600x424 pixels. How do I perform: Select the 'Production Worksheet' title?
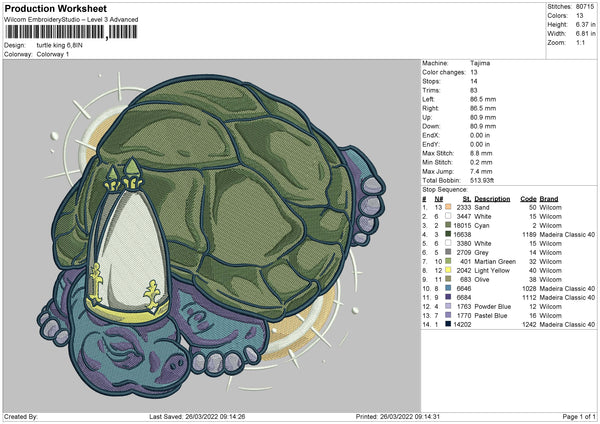pos(56,8)
